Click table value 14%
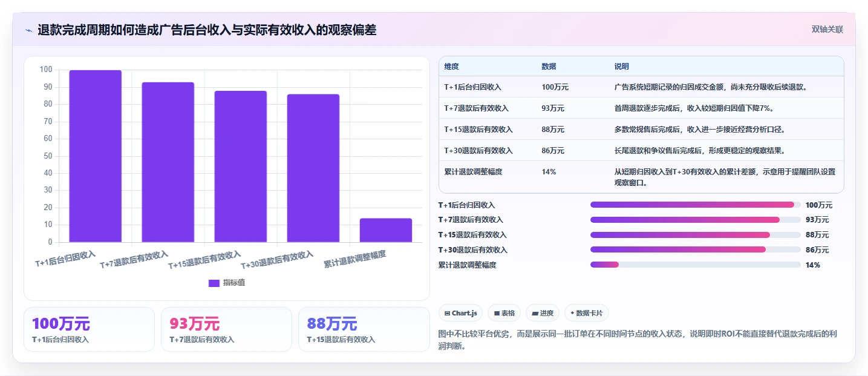The width and height of the screenshot is (868, 376). [549, 172]
